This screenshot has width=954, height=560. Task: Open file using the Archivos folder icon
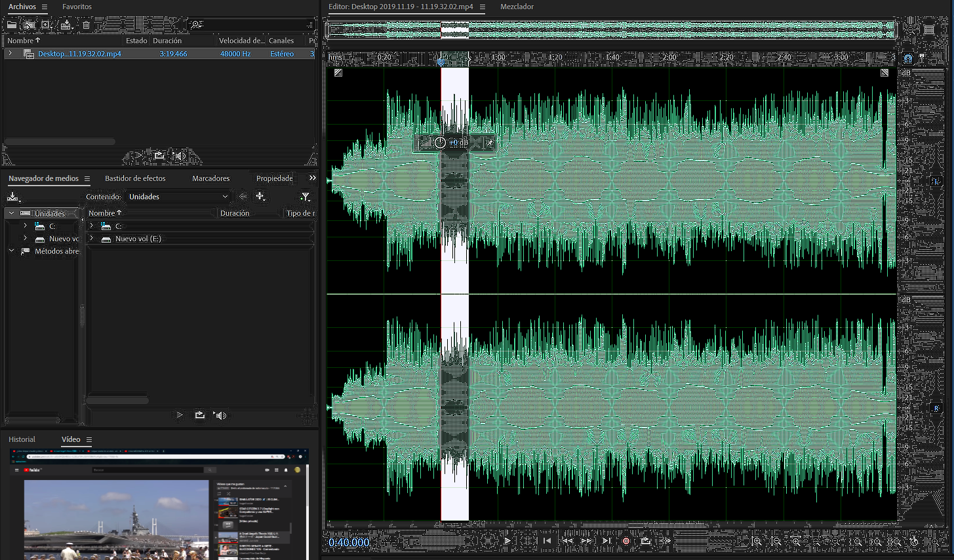click(x=12, y=25)
